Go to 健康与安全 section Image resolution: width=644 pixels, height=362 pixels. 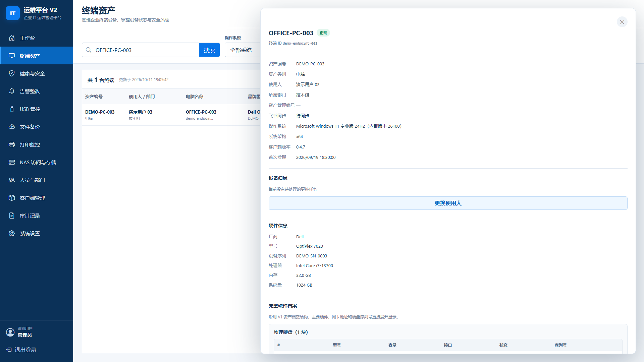pos(37,73)
